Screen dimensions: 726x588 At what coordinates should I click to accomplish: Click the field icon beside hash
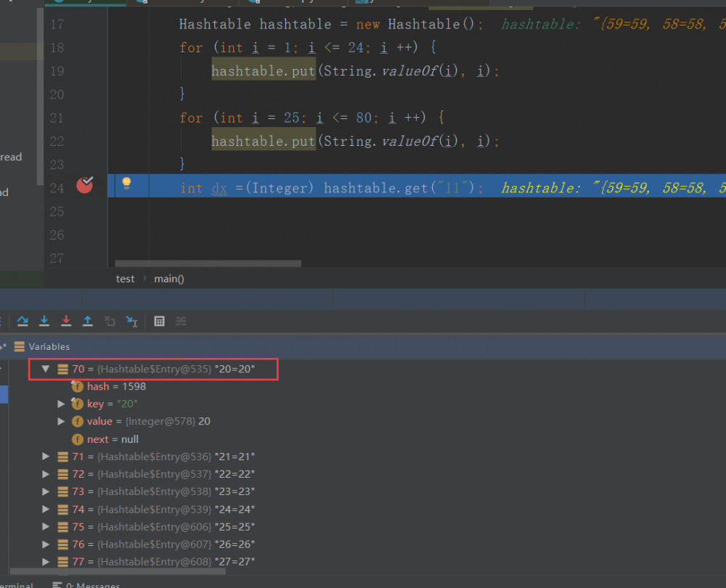(78, 387)
